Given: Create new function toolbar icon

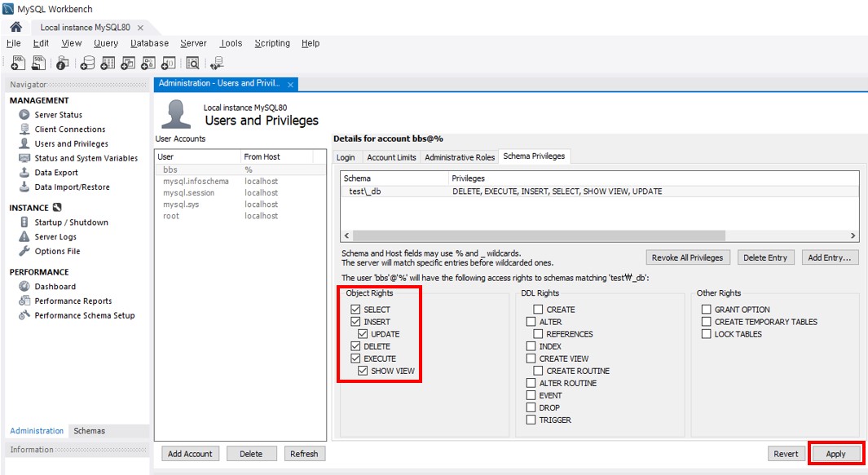Looking at the screenshot, I should 168,63.
